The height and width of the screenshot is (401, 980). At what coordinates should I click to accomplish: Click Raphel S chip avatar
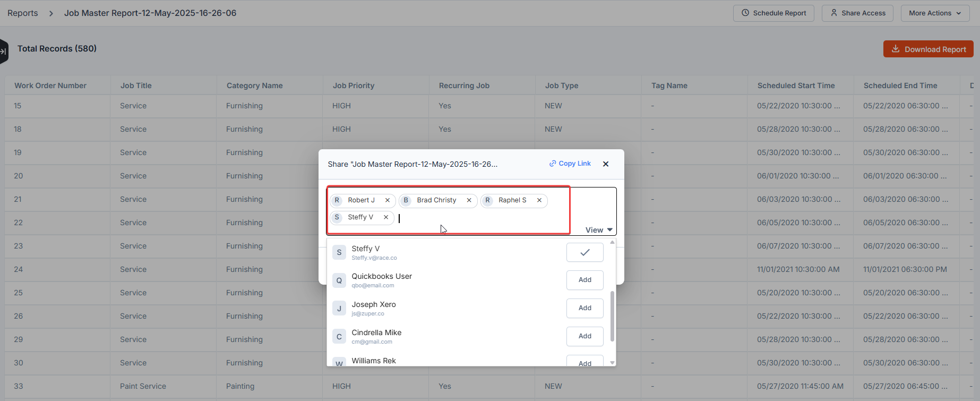click(x=487, y=200)
